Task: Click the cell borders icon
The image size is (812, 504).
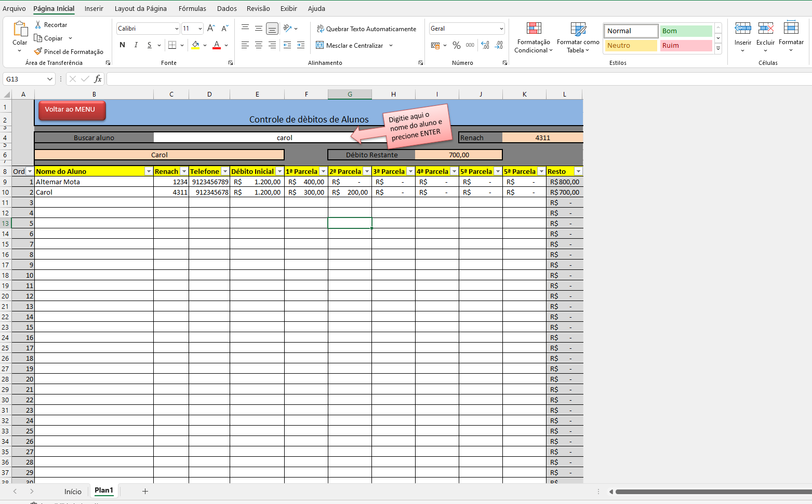Action: [172, 45]
